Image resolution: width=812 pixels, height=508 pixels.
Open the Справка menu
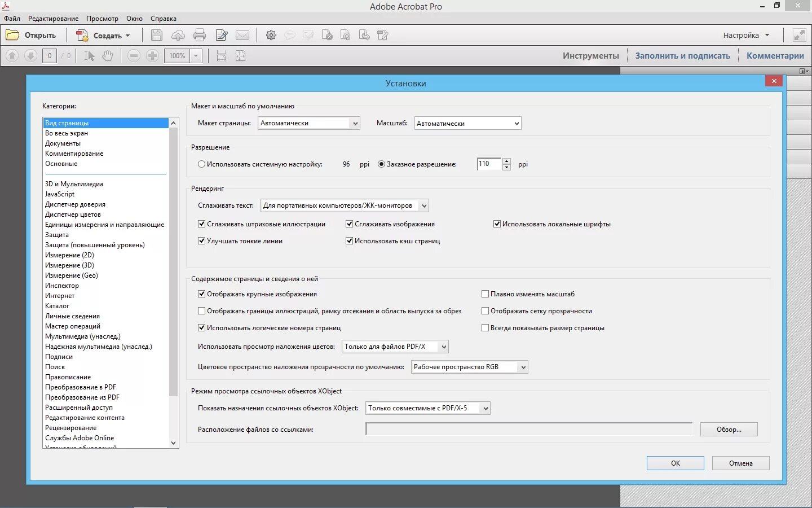pyautogui.click(x=164, y=19)
